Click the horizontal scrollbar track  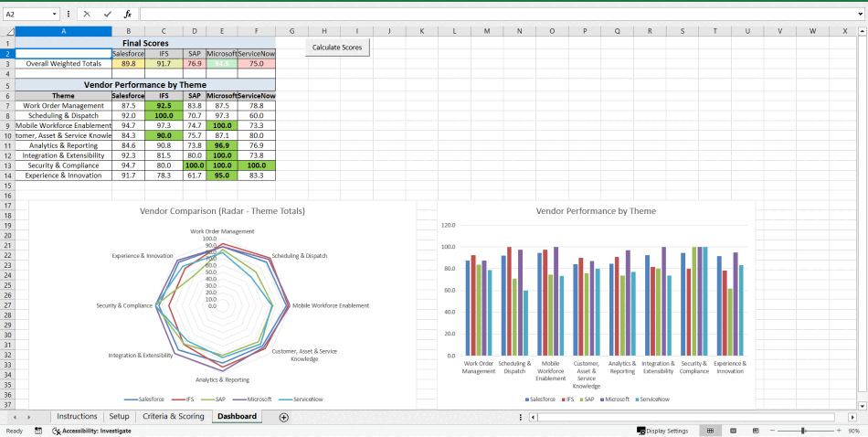pos(685,417)
